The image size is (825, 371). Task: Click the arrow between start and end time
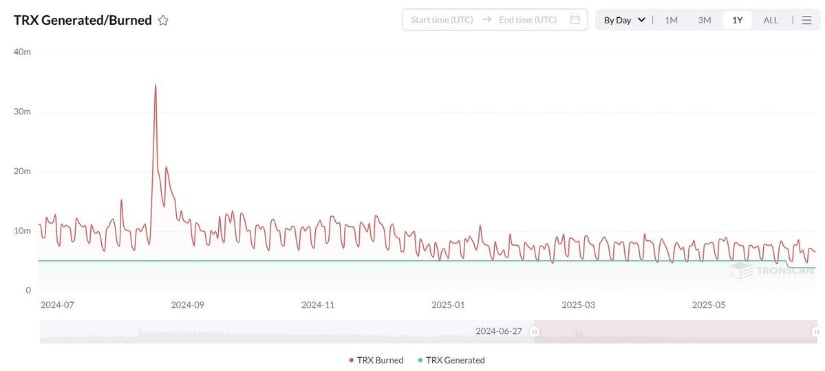coord(487,20)
